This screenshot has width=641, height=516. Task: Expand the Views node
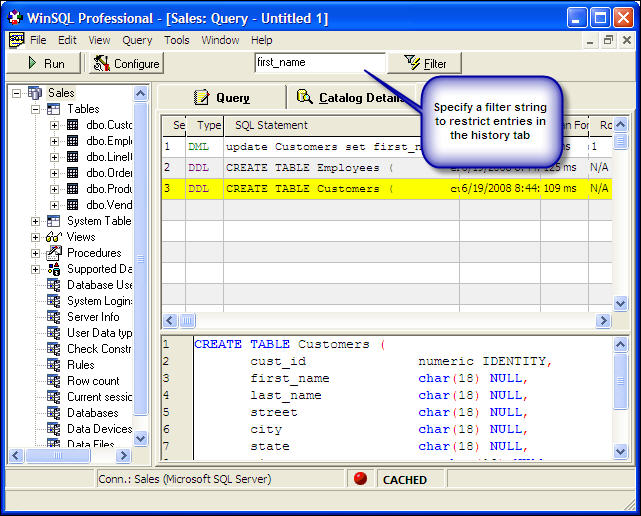[36, 238]
